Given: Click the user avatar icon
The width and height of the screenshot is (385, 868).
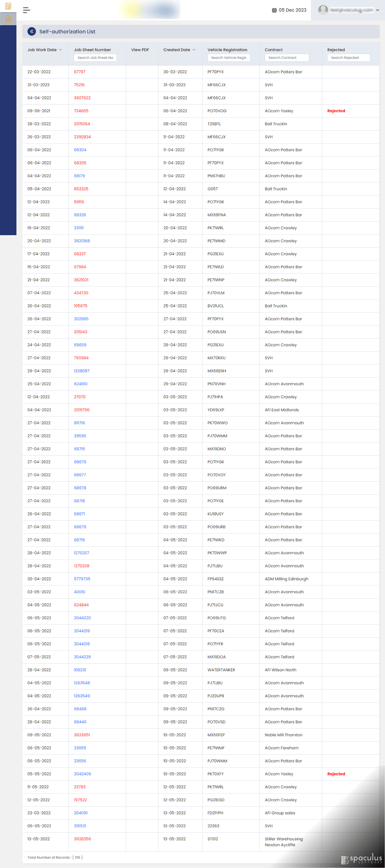Looking at the screenshot, I should click(x=323, y=10).
